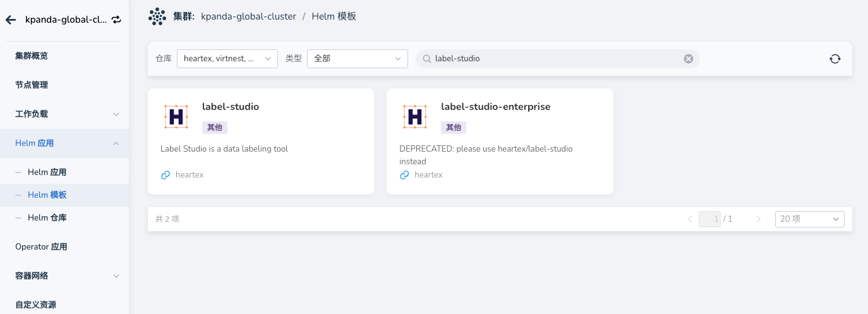Open the 类型 type dropdown
Image resolution: width=868 pixels, height=314 pixels.
click(x=357, y=59)
